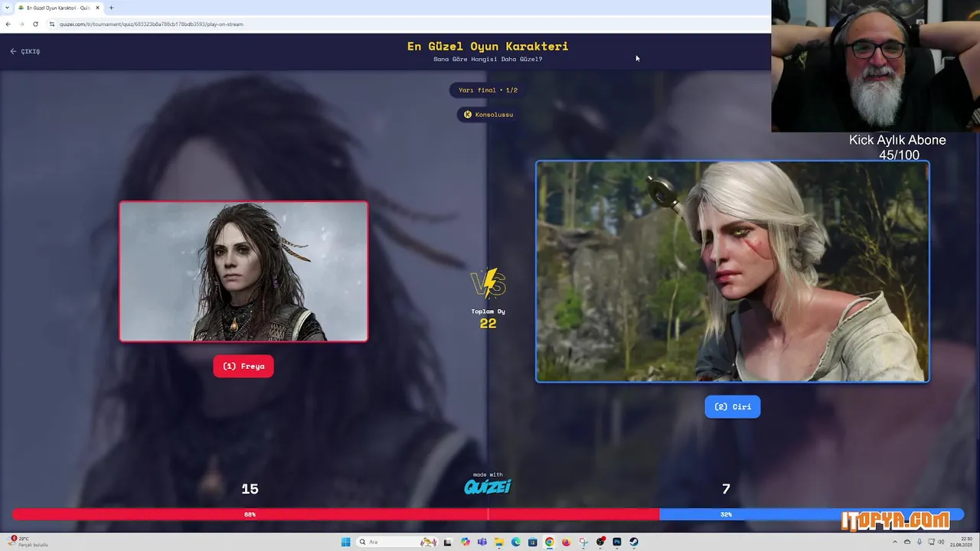Click the Toplam Oy 22 counter
This screenshot has height=551, width=980.
[x=488, y=318]
